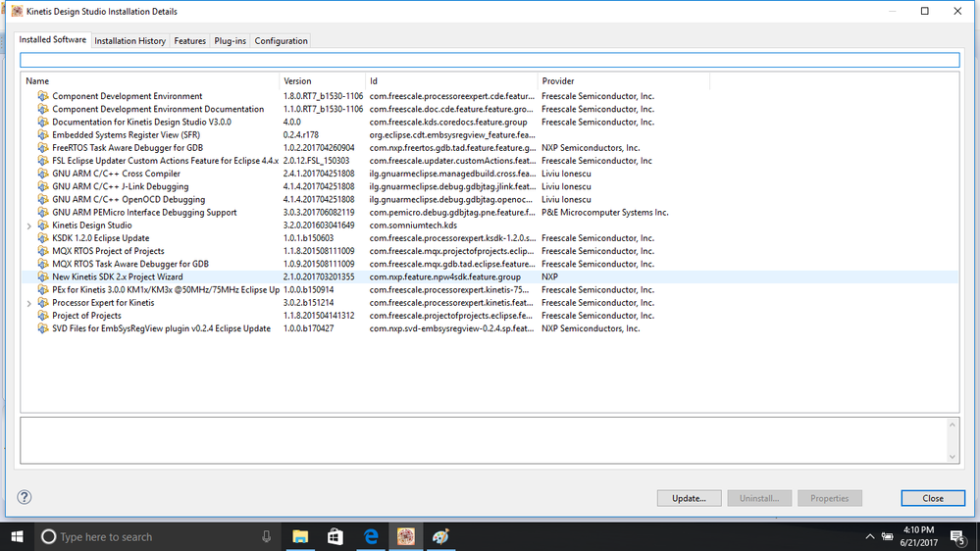Click version '0.2.4.r178' cell
The width and height of the screenshot is (980, 551).
tap(300, 135)
